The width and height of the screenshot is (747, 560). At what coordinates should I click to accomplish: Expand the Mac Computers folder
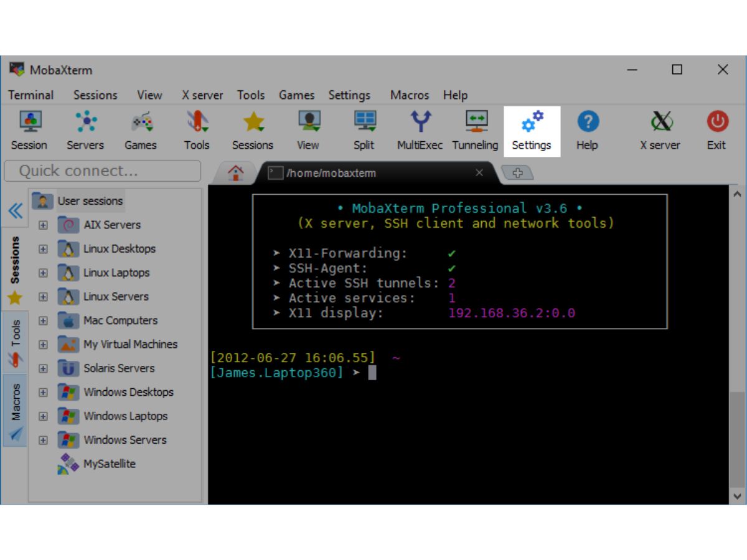43,321
